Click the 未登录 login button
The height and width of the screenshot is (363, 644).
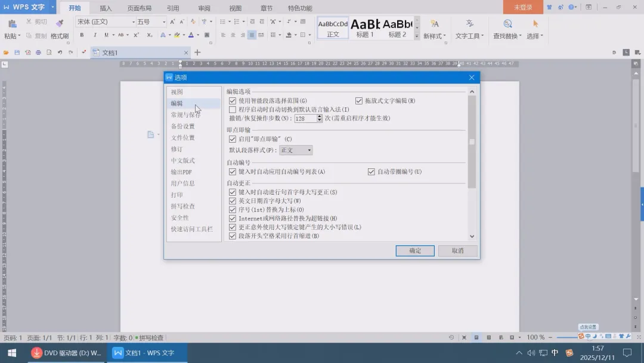[x=523, y=7]
